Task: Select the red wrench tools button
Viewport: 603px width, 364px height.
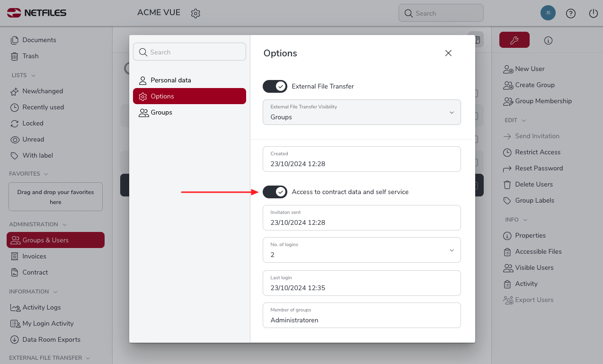Action: [x=514, y=40]
